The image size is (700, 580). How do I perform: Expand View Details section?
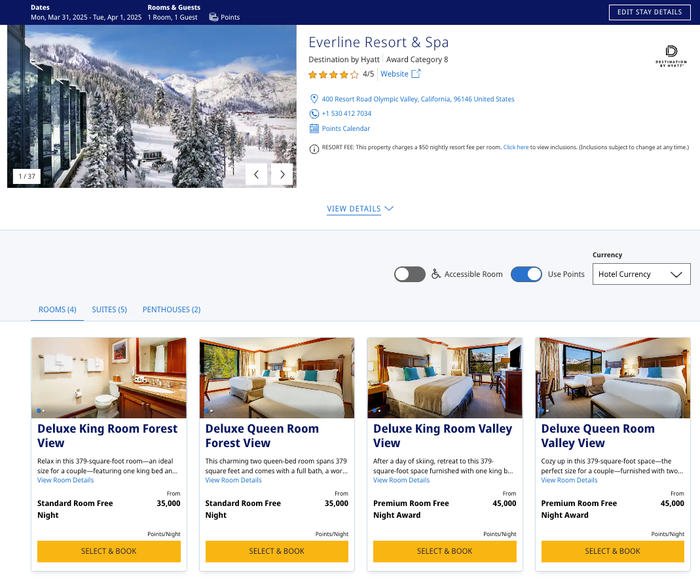pos(360,209)
